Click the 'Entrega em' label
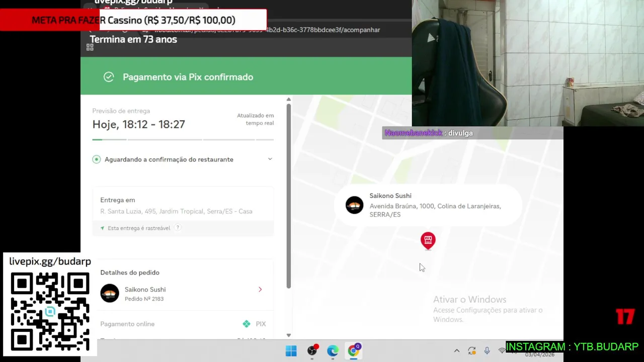Image resolution: width=644 pixels, height=362 pixels. point(117,200)
